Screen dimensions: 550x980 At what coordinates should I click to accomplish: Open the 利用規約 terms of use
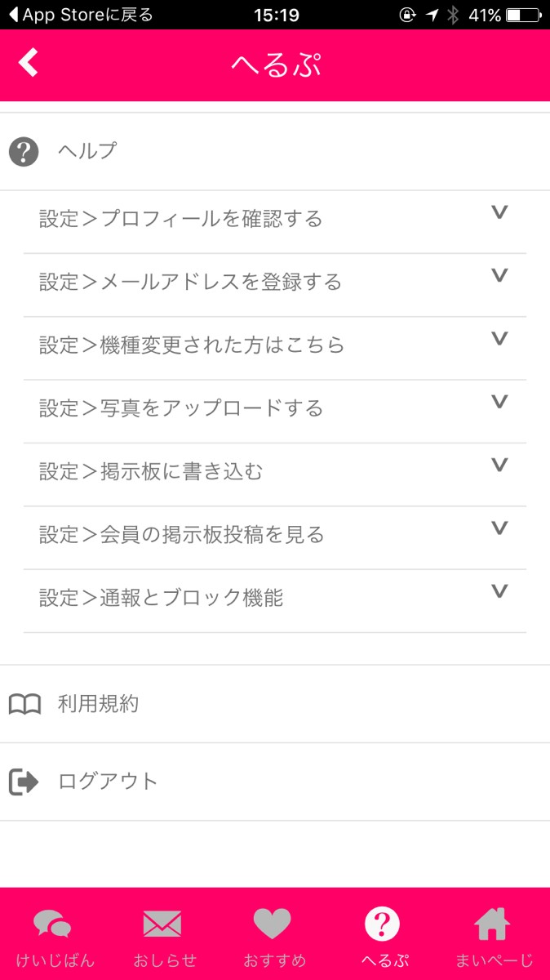98,704
